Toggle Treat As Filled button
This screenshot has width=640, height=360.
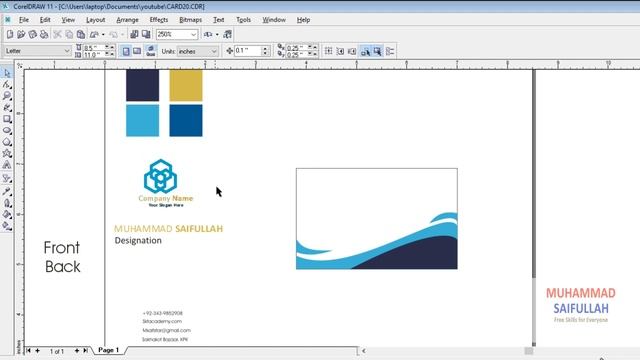tap(377, 51)
